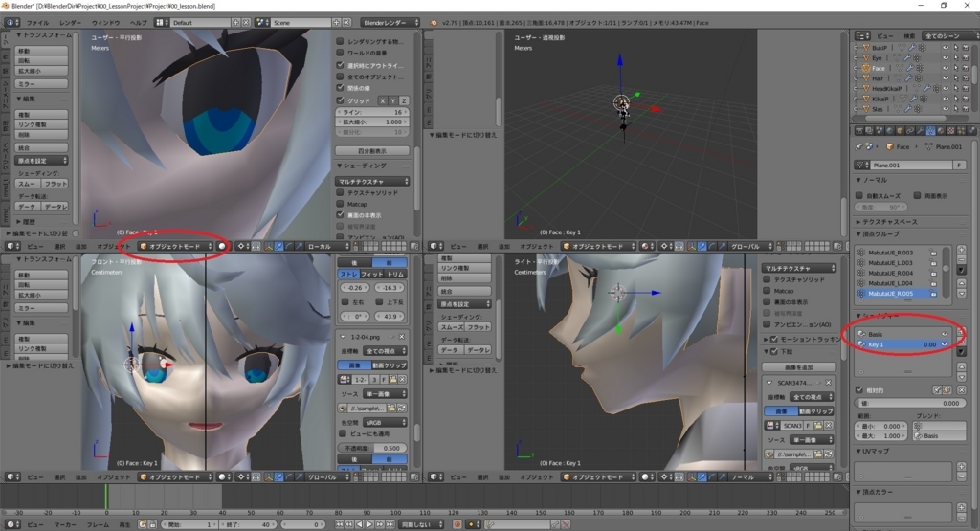This screenshot has height=531, width=980.
Task: Open the フレーム menu in the timeline header
Action: (x=98, y=524)
